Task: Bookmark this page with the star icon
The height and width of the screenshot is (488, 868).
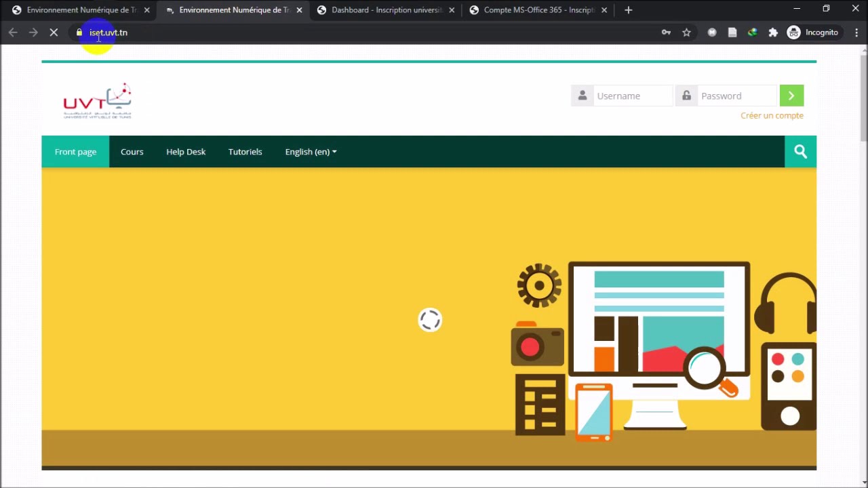Action: click(686, 33)
